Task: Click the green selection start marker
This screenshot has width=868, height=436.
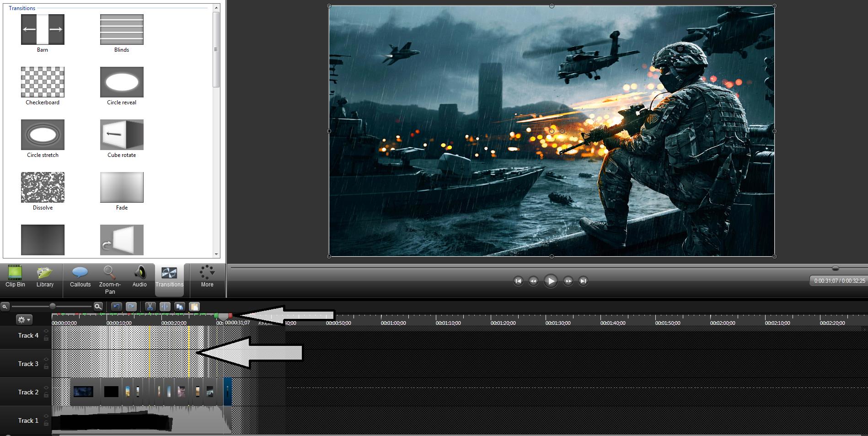Action: click(x=216, y=316)
